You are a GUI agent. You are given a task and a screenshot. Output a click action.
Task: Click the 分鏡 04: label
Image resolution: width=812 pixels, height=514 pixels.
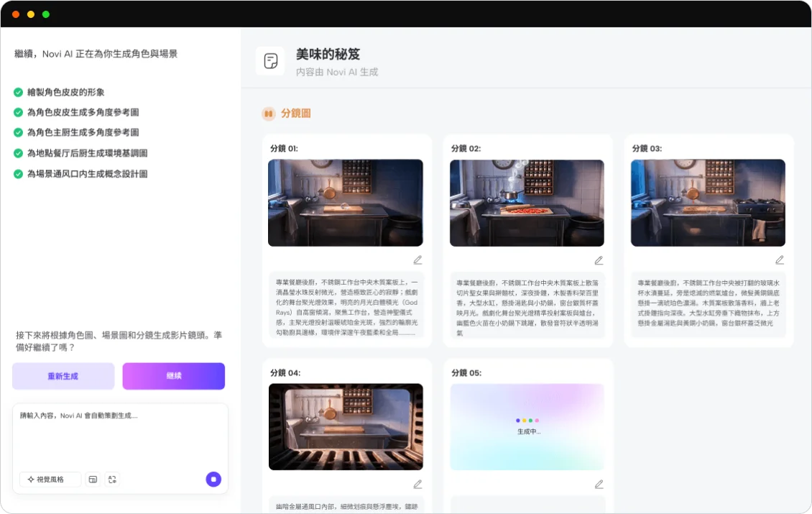click(x=285, y=372)
